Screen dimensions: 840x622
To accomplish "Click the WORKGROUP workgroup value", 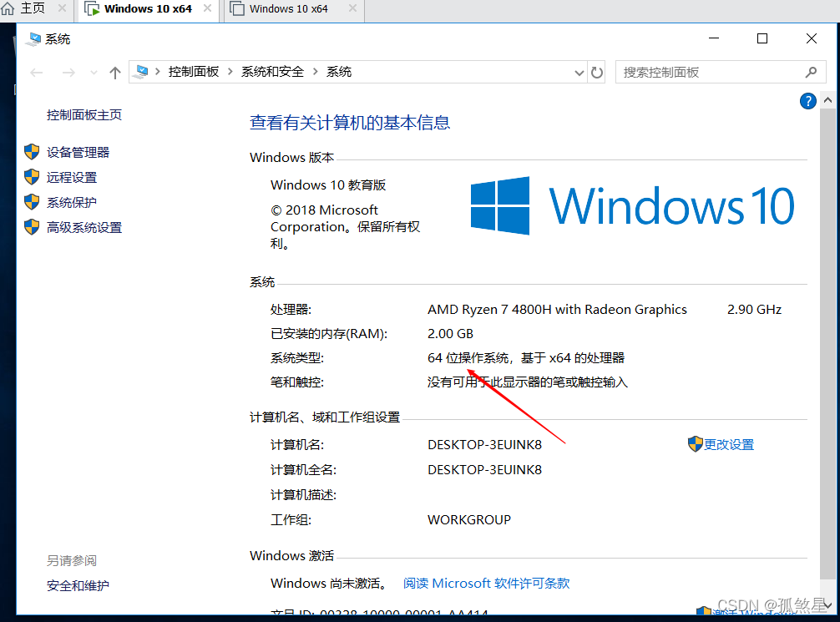I will point(469,519).
